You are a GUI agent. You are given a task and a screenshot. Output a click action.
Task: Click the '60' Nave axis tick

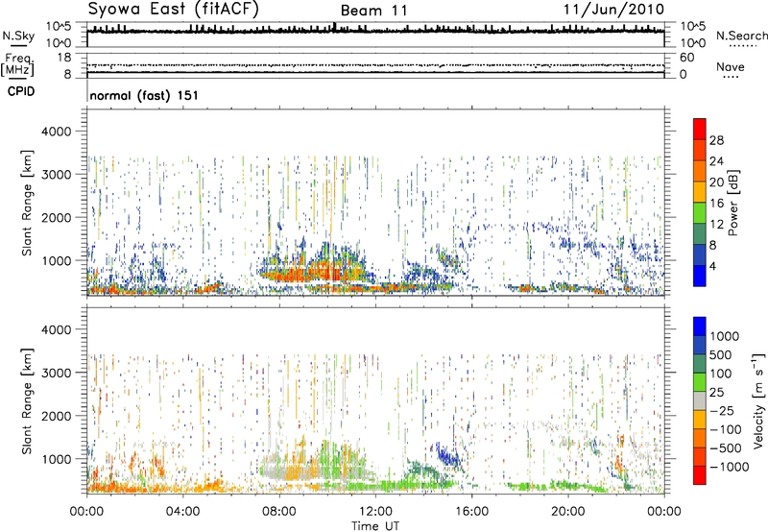(686, 58)
